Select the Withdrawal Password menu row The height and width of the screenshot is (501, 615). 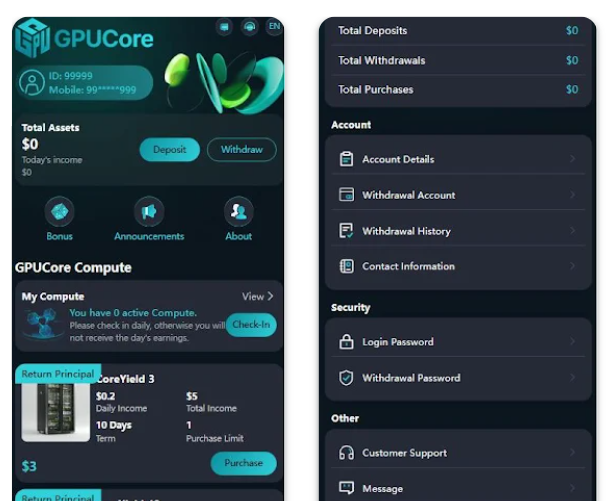(458, 378)
